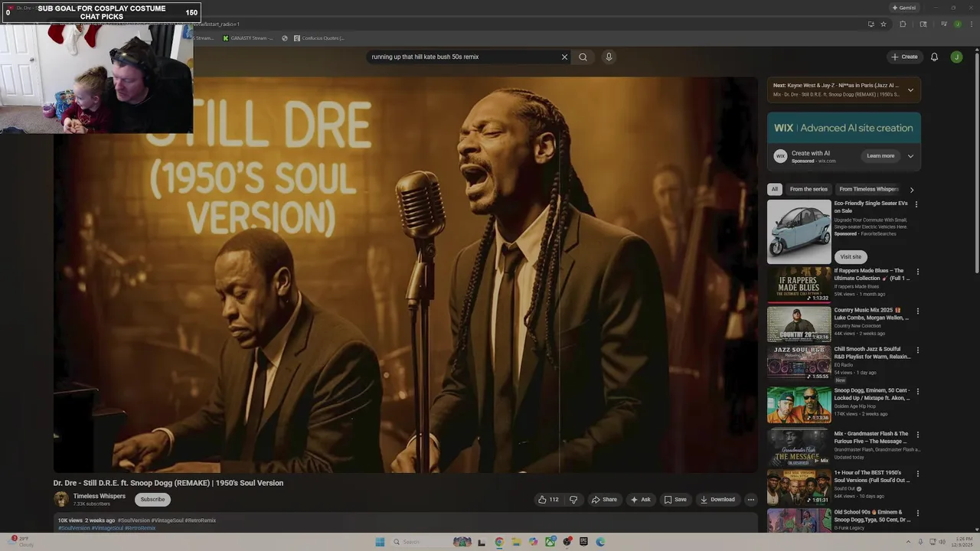Start voice search with microphone icon

tap(609, 57)
